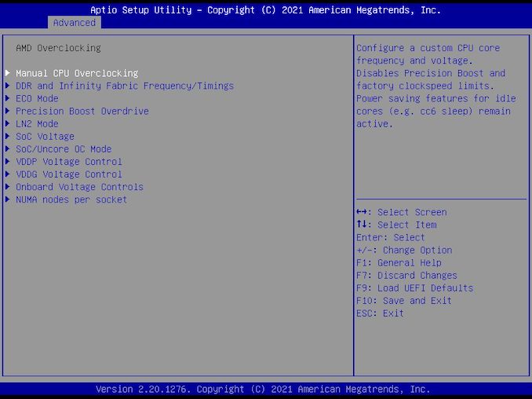Open VDDP Voltage Control

coord(69,162)
